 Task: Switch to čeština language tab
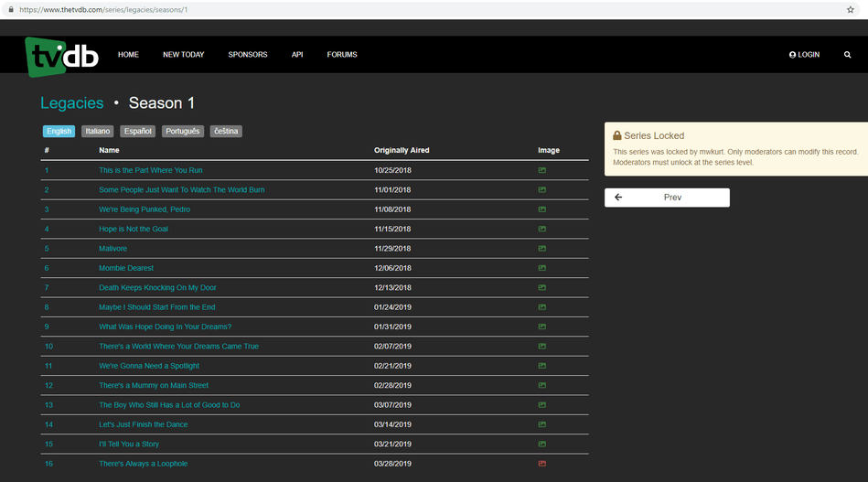(x=226, y=131)
